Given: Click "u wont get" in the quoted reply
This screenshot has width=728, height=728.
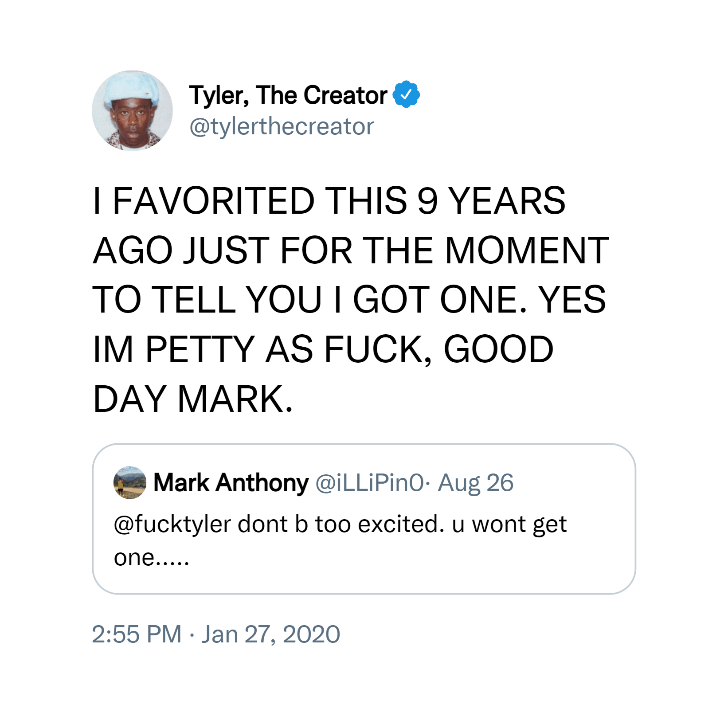Looking at the screenshot, I should point(509,525).
